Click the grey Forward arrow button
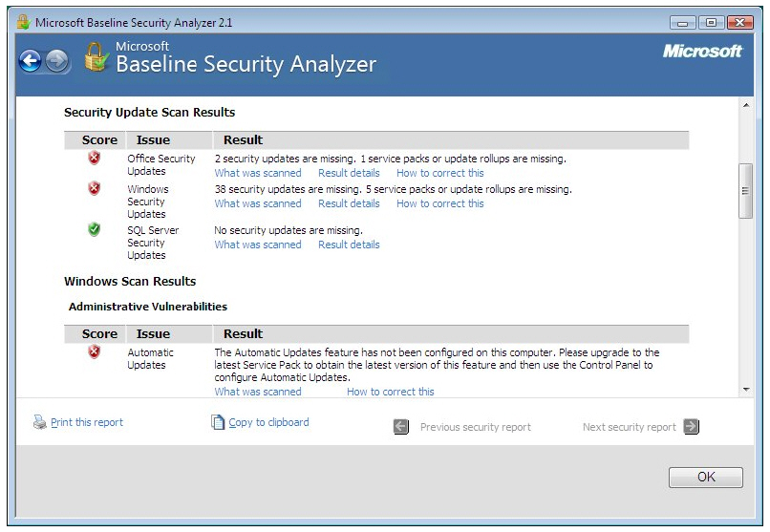Image resolution: width=770 pixels, height=532 pixels. pos(57,62)
